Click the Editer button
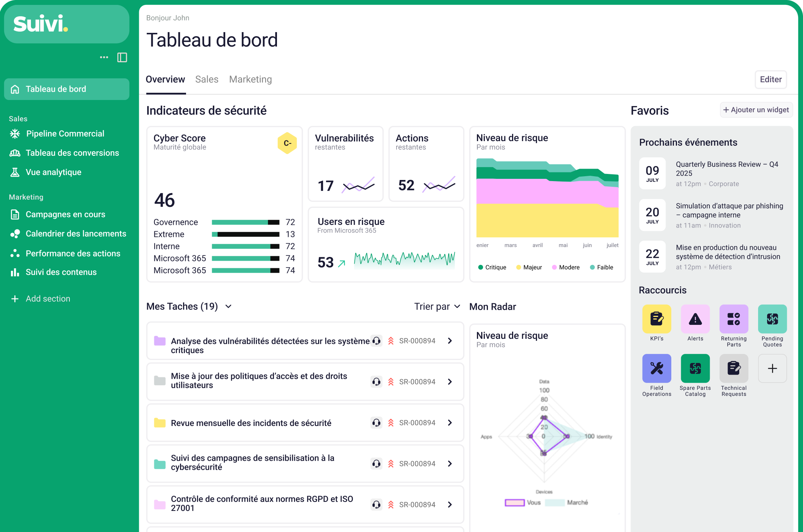Viewport: 803px width, 532px height. point(771,79)
